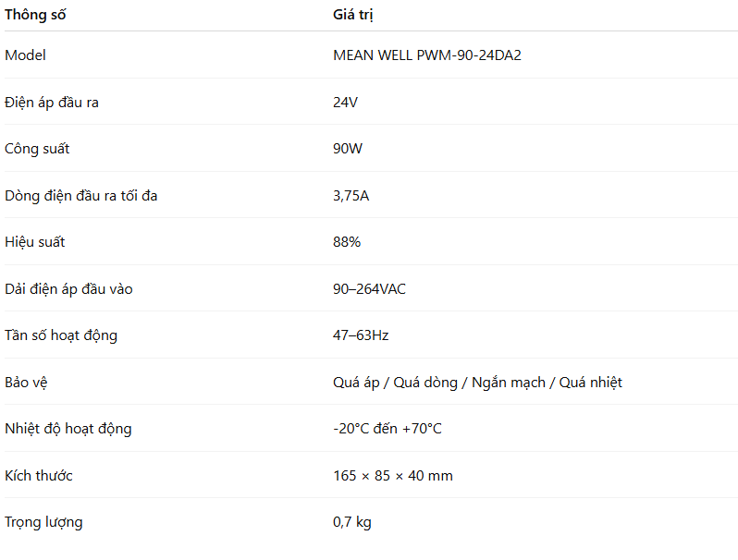The height and width of the screenshot is (560, 738).
Task: Select the '24V' value cell
Action: pyautogui.click(x=345, y=103)
